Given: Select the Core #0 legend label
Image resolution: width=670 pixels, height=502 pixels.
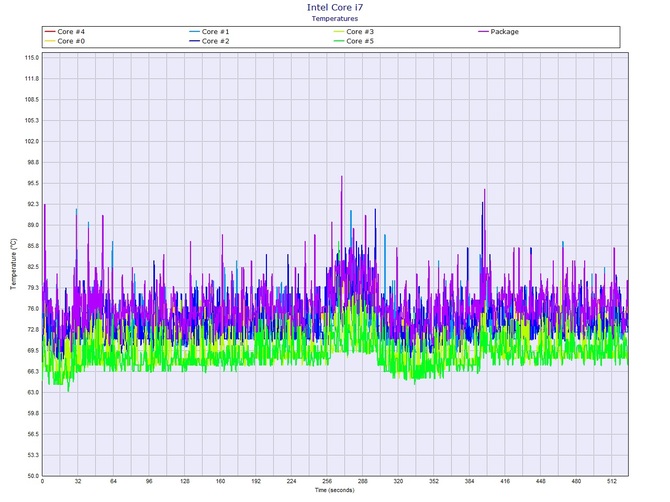Looking at the screenshot, I should coord(71,41).
